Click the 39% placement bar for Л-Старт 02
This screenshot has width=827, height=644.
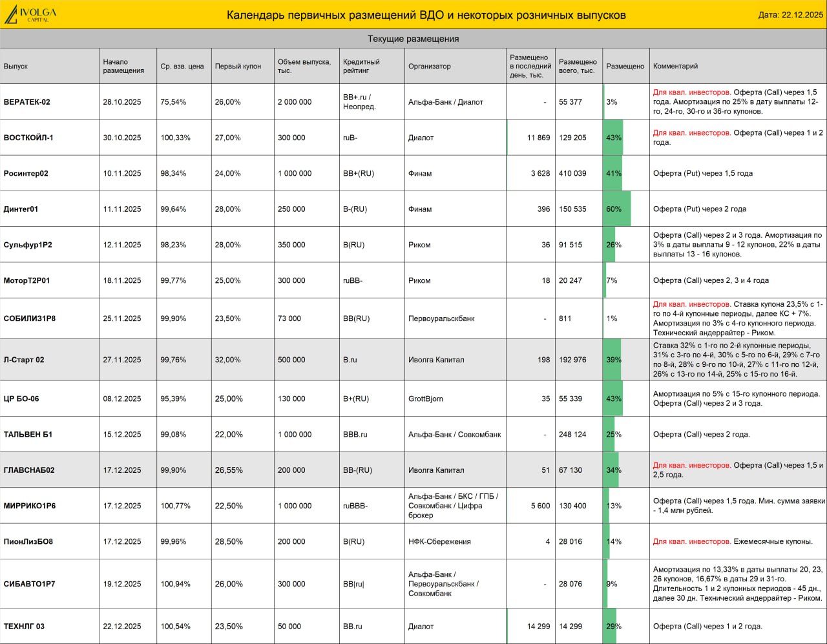612,360
